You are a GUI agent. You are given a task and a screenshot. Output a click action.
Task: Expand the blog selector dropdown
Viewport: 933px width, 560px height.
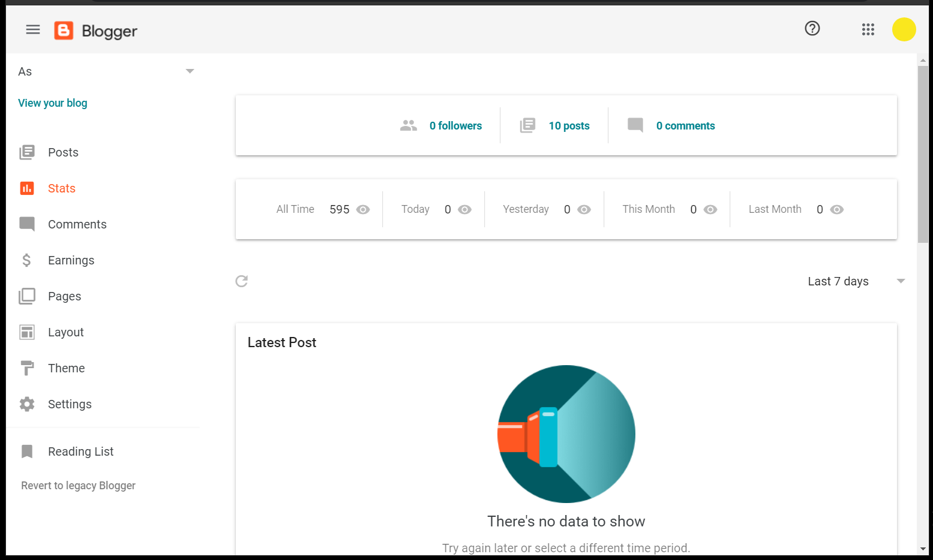[190, 71]
